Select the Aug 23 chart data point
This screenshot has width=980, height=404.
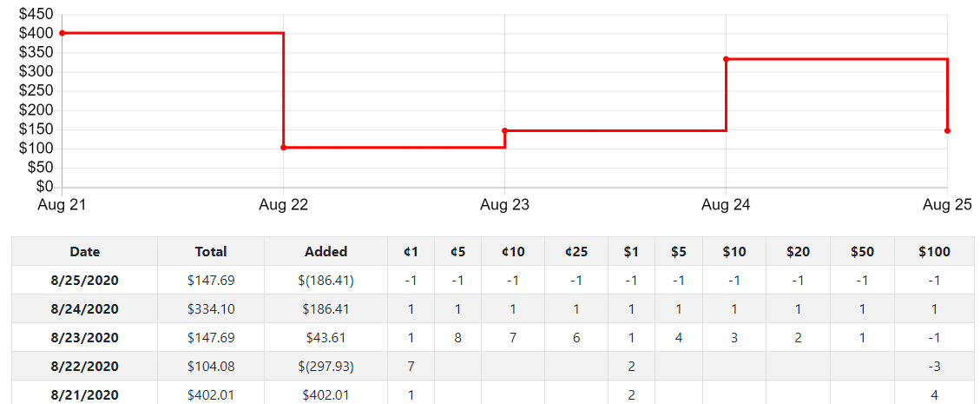[504, 130]
